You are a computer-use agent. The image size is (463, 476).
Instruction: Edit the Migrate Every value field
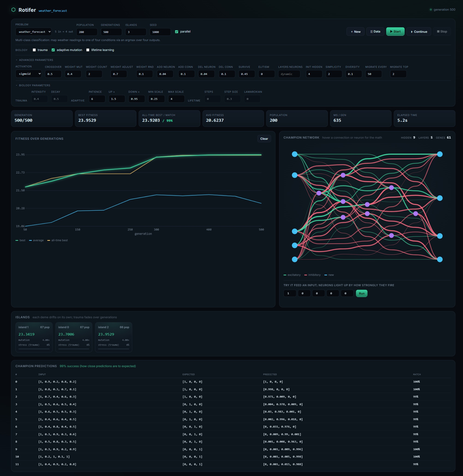coord(373,74)
